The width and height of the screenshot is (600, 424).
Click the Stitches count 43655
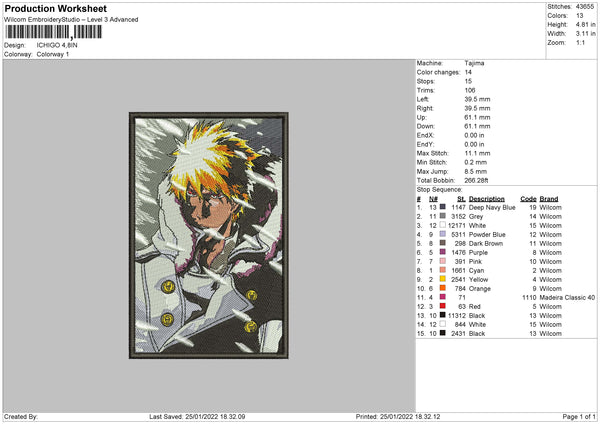pyautogui.click(x=585, y=7)
